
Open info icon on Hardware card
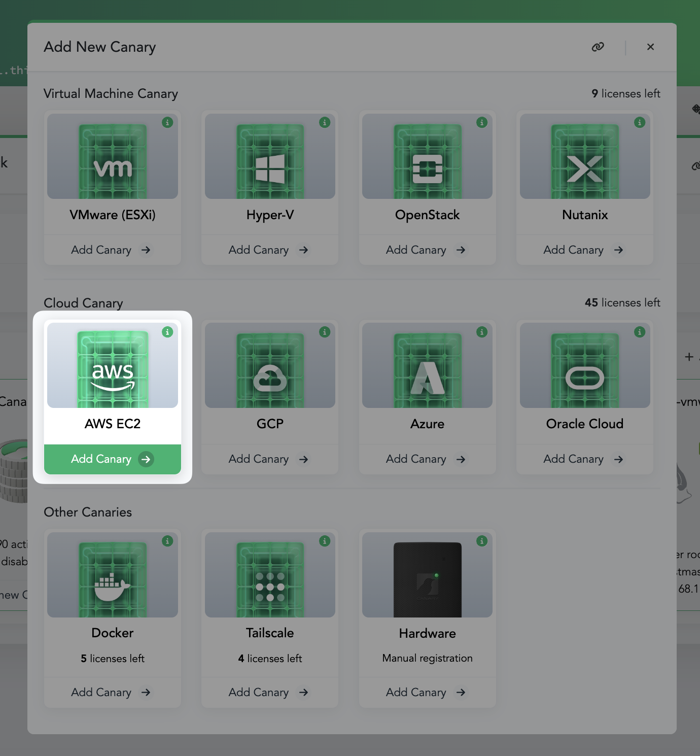[482, 541]
